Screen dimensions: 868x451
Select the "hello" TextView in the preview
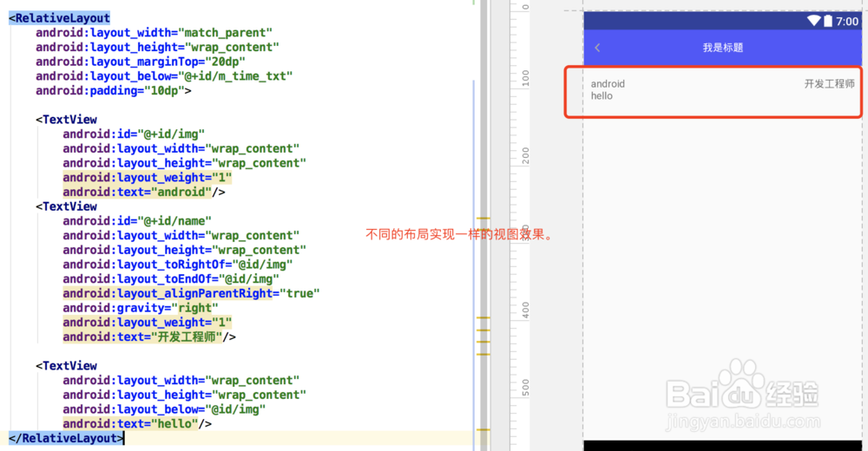(x=602, y=95)
